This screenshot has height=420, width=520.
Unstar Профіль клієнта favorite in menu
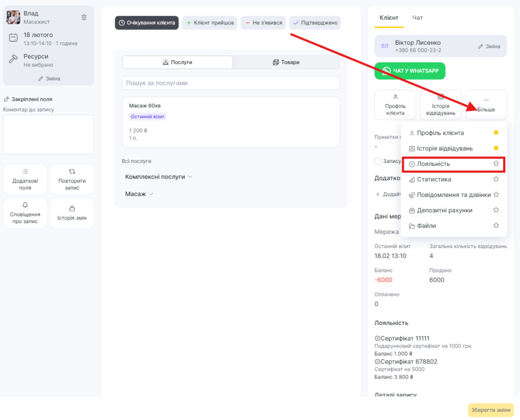[496, 133]
